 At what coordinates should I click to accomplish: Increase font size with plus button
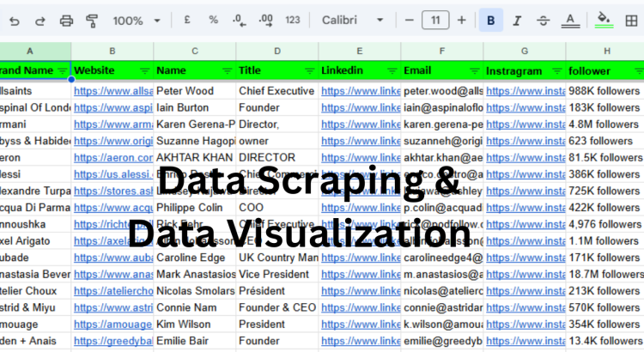(x=462, y=20)
